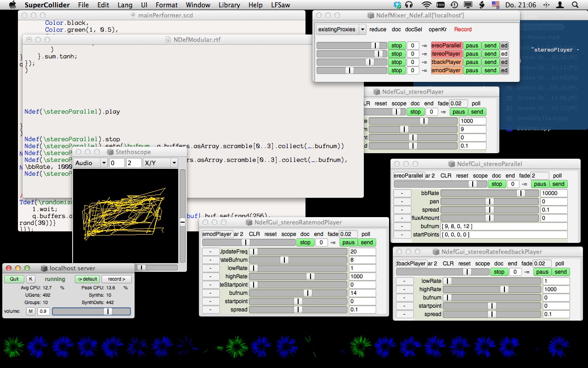Image resolution: width=588 pixels, height=368 pixels.
Task: Open the 'record >' menu in server window
Action: pyautogui.click(x=116, y=279)
